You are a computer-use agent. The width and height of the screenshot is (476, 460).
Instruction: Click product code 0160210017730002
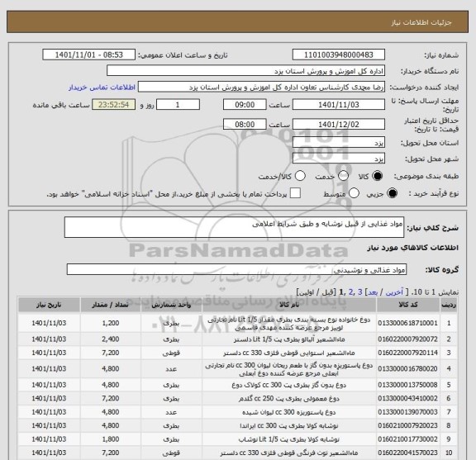[x=407, y=439]
